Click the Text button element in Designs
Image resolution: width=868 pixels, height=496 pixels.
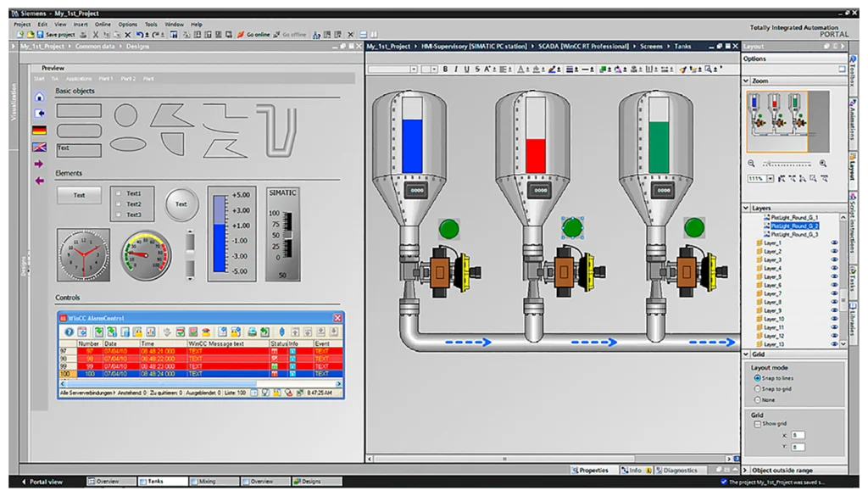tap(79, 195)
